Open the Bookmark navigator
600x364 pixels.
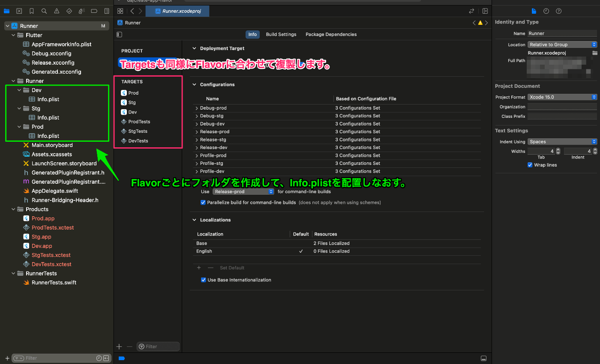[x=32, y=11]
